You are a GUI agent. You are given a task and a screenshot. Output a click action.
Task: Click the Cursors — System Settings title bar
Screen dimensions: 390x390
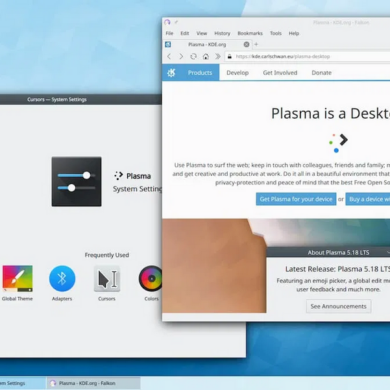[81, 99]
